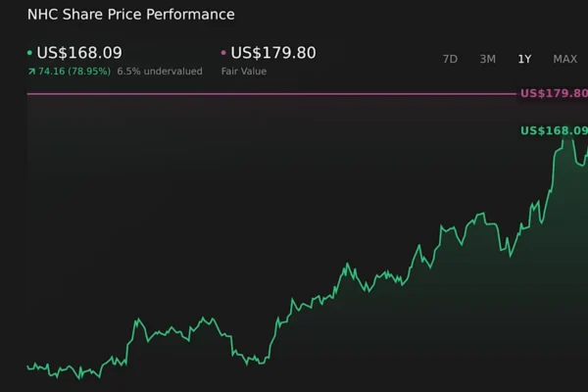Click the pink dot beside US$179.80
Viewport: 588px width, 392px height.
coord(223,53)
